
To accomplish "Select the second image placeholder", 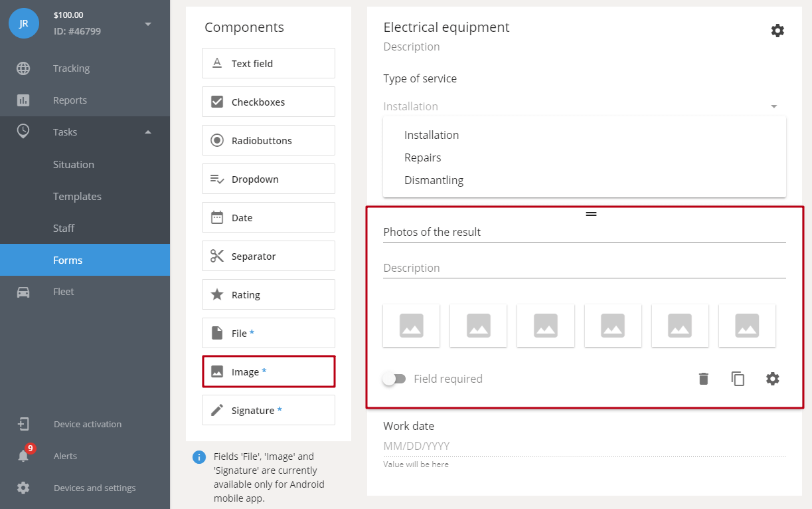I will (x=479, y=326).
